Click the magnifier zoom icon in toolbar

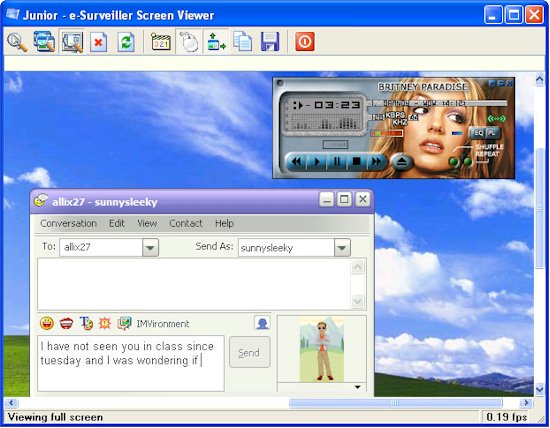tap(17, 42)
